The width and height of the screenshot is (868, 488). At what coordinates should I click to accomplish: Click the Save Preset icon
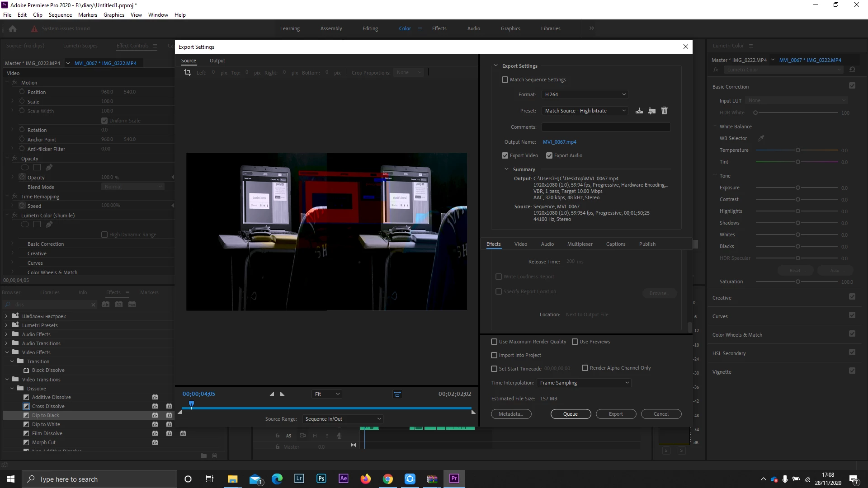(x=639, y=111)
